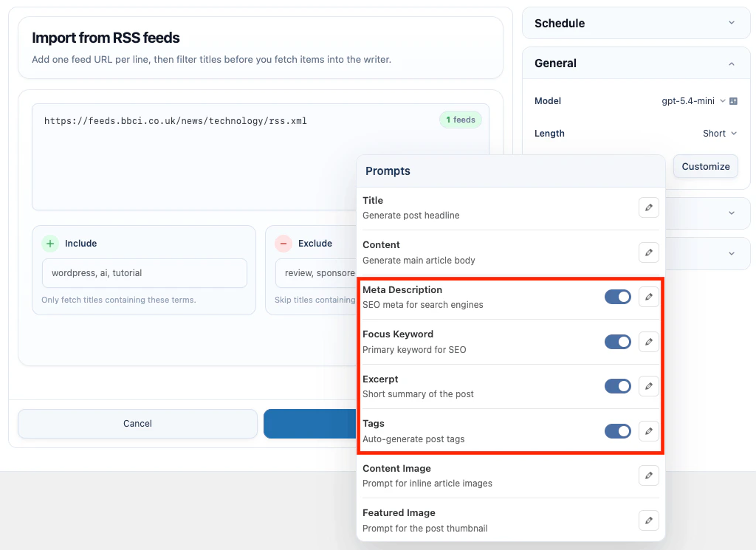Toggle off Meta Description generation
The width and height of the screenshot is (756, 550).
click(x=618, y=297)
